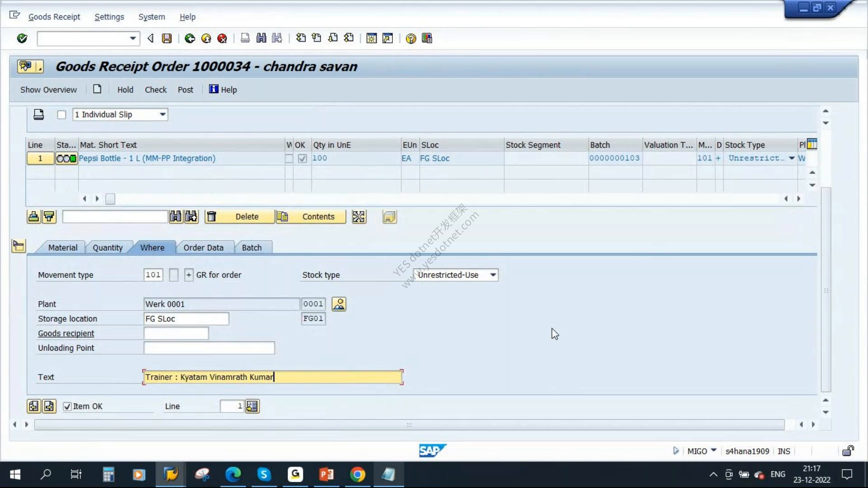Click the table column configuration icon
The image size is (868, 488).
click(x=812, y=144)
